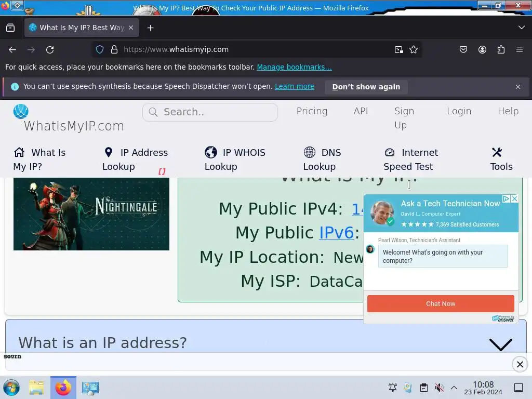The width and height of the screenshot is (532, 399).
Task: Open IP WHOIS Lookup
Action: pos(235,159)
